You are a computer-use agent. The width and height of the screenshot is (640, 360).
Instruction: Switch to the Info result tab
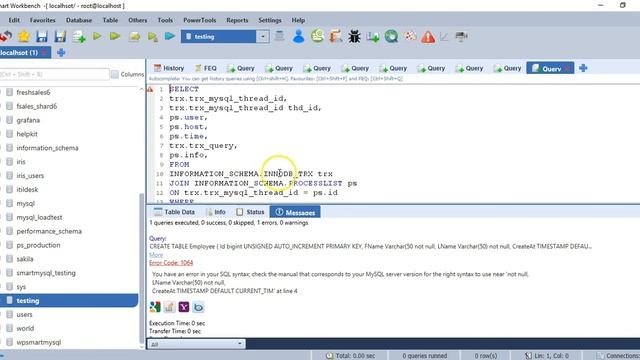(x=216, y=212)
